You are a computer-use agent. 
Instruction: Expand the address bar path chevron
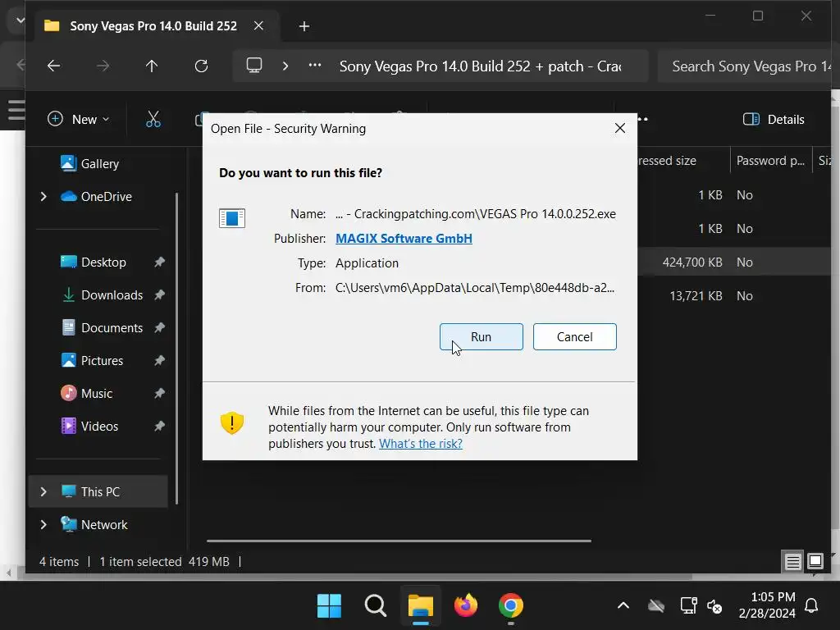point(285,66)
